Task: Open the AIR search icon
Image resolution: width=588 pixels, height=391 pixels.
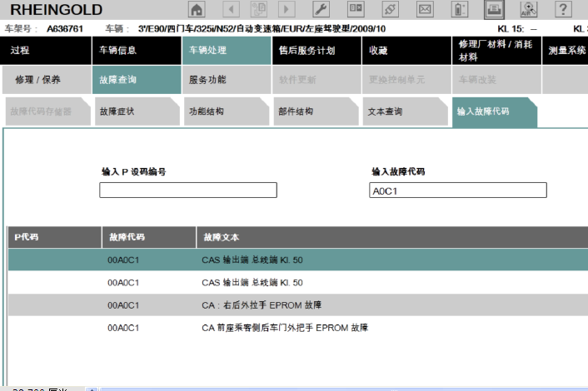Action: 528,9
